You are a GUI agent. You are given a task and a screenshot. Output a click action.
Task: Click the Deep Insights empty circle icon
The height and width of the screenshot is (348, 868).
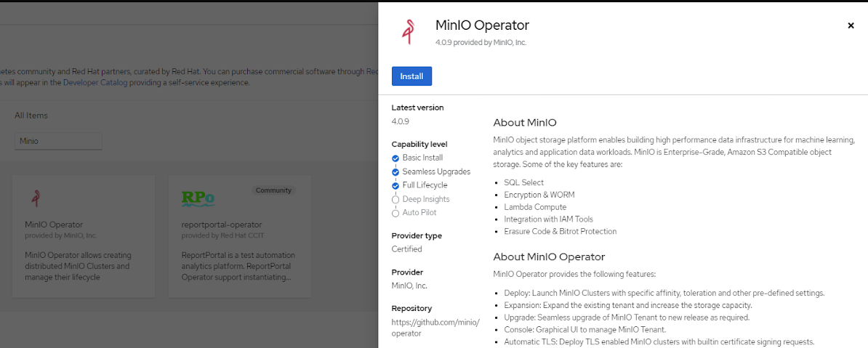395,199
